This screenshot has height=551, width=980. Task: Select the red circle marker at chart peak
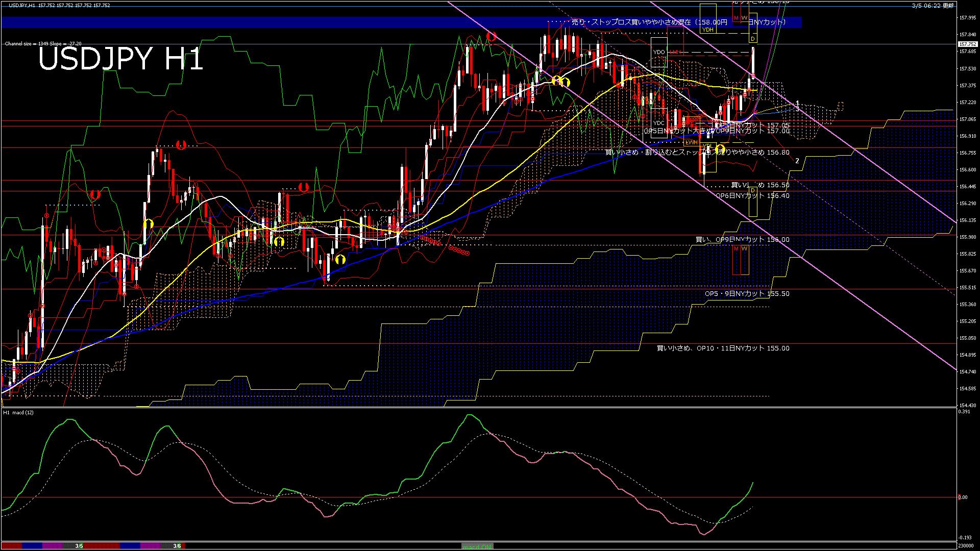pos(492,36)
